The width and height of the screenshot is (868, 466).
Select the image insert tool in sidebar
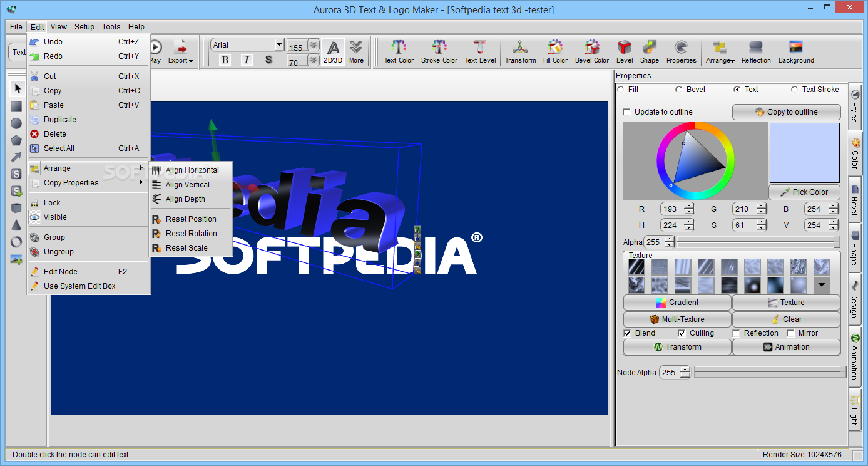(x=17, y=259)
